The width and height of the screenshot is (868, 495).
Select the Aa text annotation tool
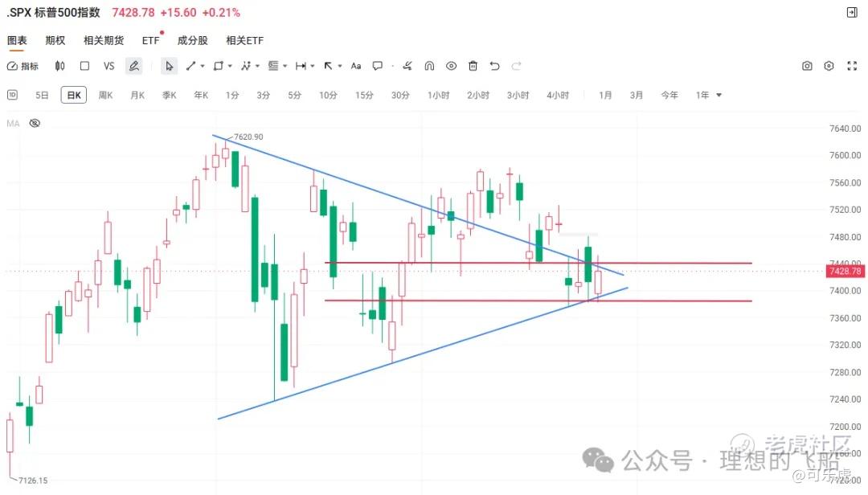(x=356, y=66)
